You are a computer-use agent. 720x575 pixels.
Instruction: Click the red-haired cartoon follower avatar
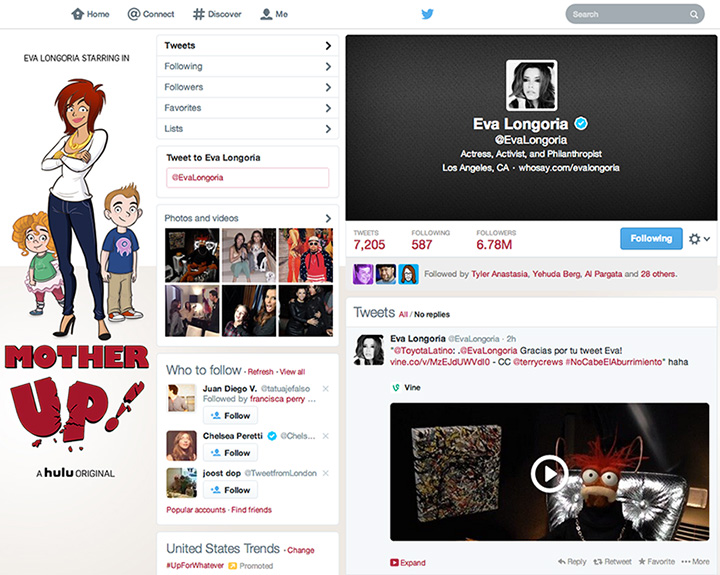tap(408, 274)
